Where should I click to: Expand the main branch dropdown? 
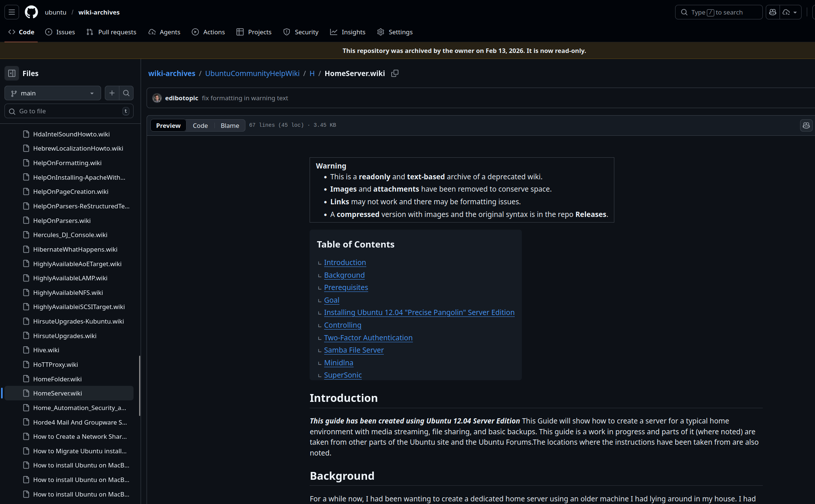point(53,93)
